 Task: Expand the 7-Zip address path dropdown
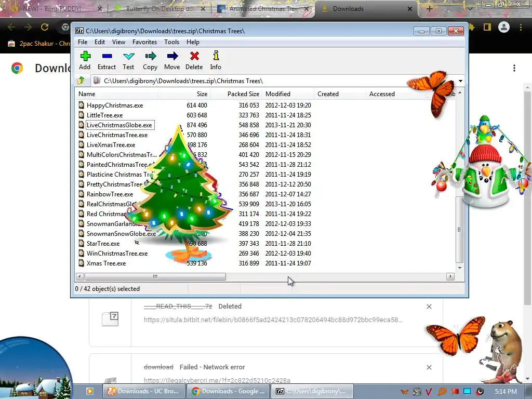[460, 81]
